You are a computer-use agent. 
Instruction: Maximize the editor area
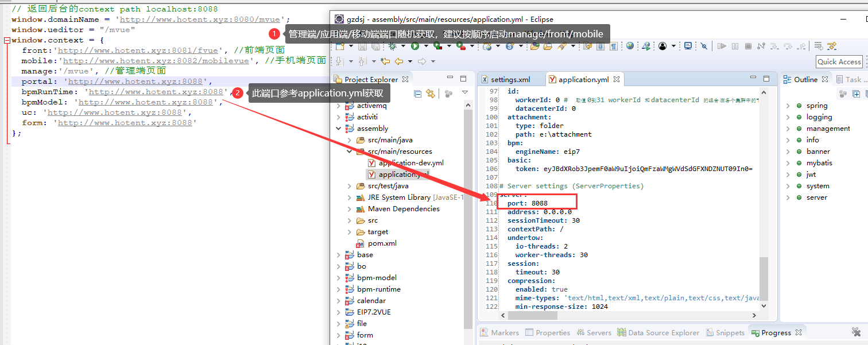click(x=766, y=79)
